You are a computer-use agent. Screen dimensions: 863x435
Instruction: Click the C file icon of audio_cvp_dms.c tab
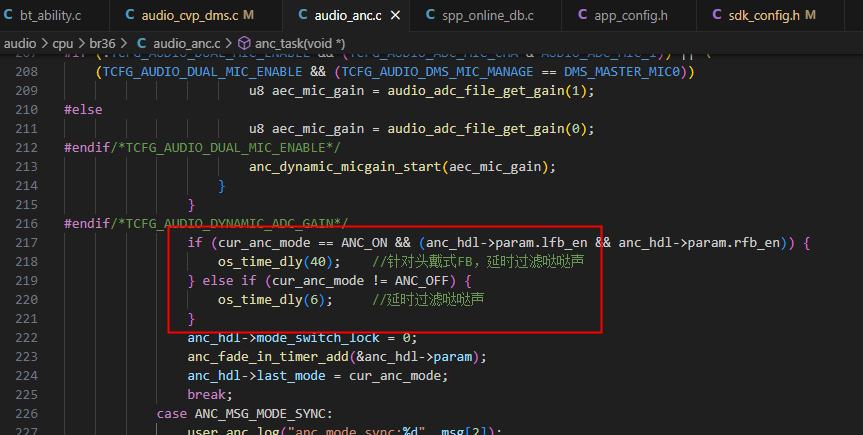click(130, 15)
